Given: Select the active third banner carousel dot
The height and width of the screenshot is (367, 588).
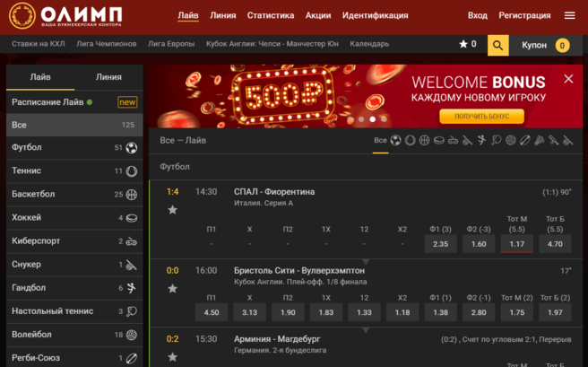Looking at the screenshot, I should click(x=372, y=119).
